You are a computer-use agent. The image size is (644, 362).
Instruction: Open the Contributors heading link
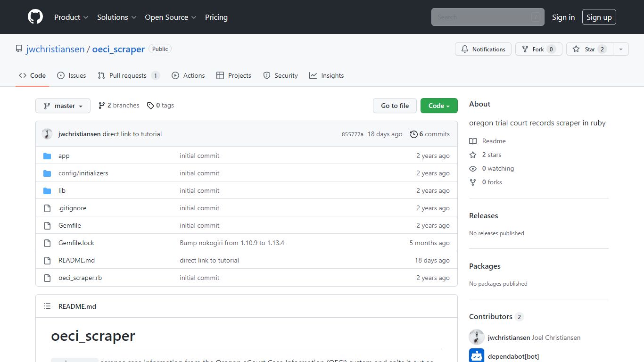(x=496, y=316)
